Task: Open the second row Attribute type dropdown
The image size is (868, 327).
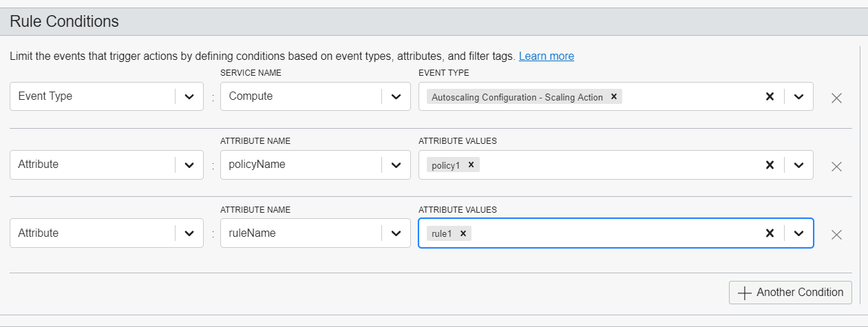Action: tap(189, 165)
